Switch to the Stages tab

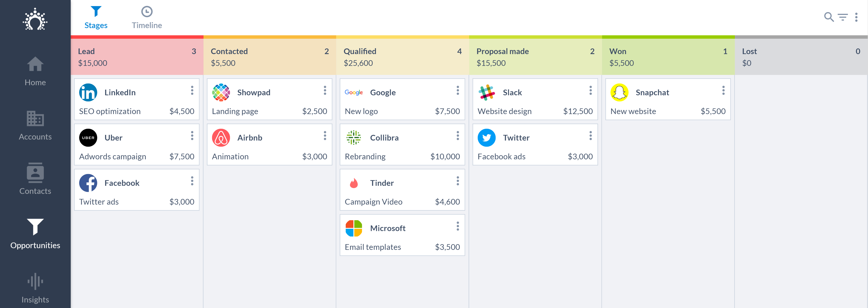coord(96,18)
